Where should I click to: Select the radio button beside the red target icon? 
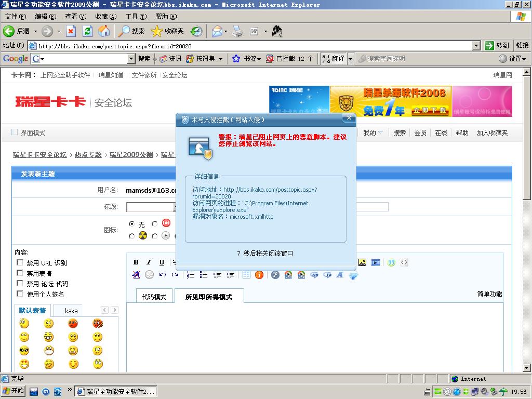tap(155, 223)
